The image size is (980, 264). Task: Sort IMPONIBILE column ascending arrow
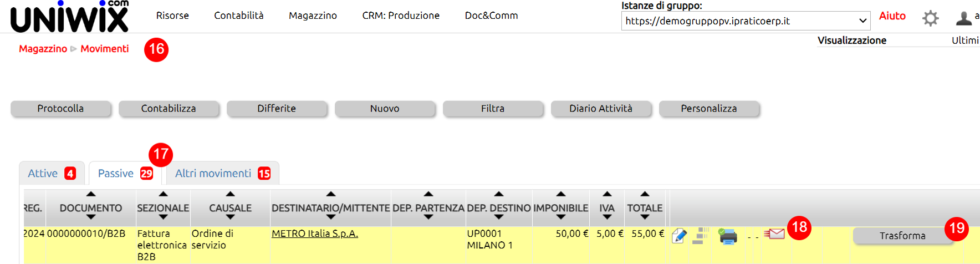[560, 194]
